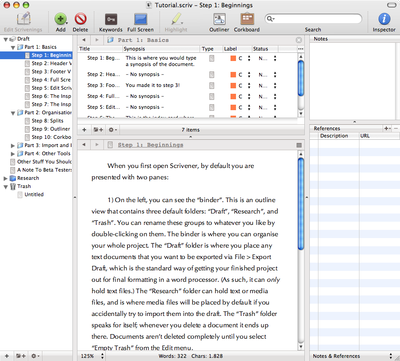Sort by the Synopsis column header
This screenshot has width=400, height=361.
(x=161, y=49)
